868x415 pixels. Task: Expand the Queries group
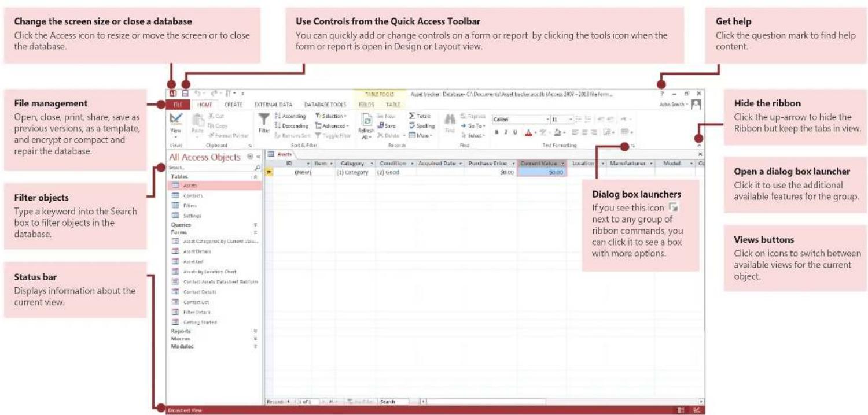256,224
